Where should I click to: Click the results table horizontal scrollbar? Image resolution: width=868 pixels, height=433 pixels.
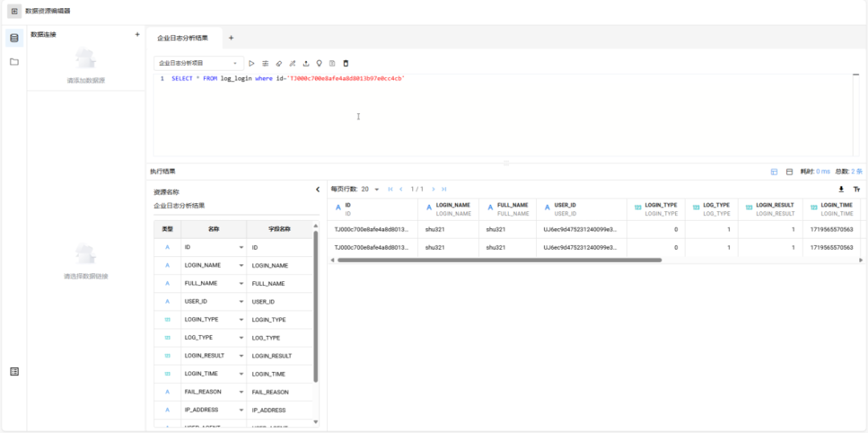[x=500, y=259]
